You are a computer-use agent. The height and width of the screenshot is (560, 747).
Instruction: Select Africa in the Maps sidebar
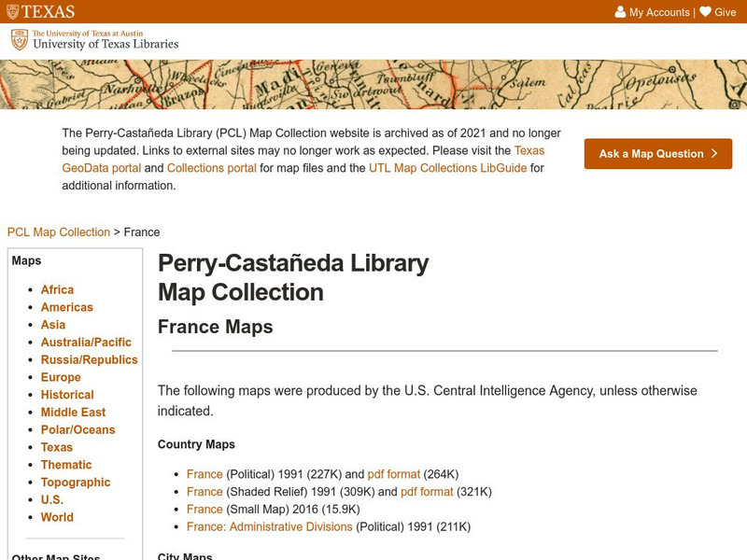57,290
